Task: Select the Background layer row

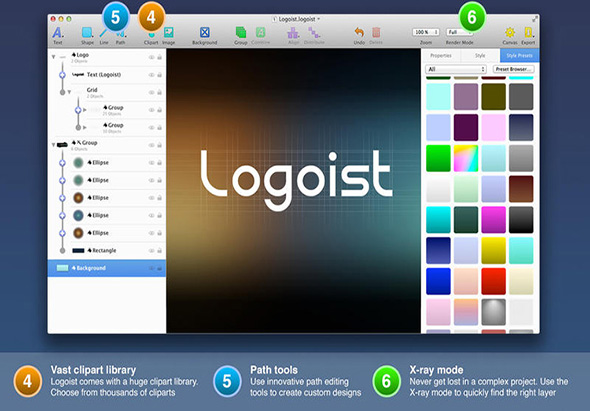Action: (107, 268)
